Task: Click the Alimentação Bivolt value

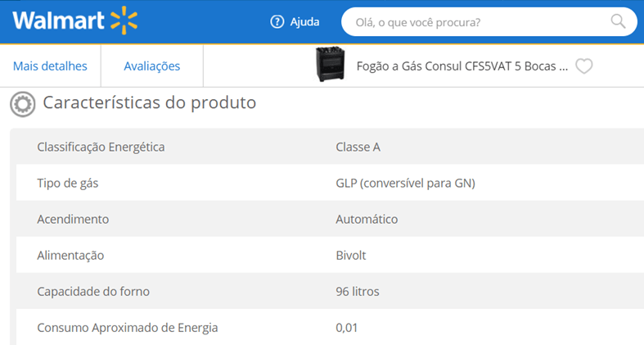Action: click(351, 256)
